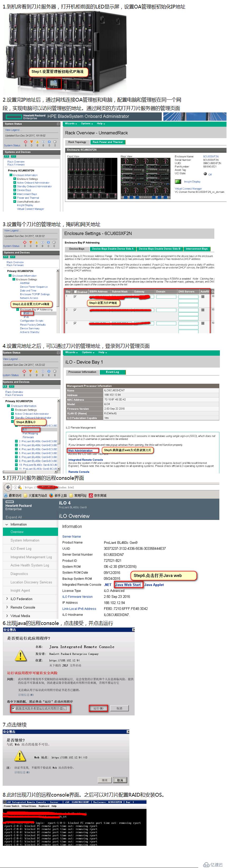Collapse the Information section in iLO sidebar

point(7,524)
